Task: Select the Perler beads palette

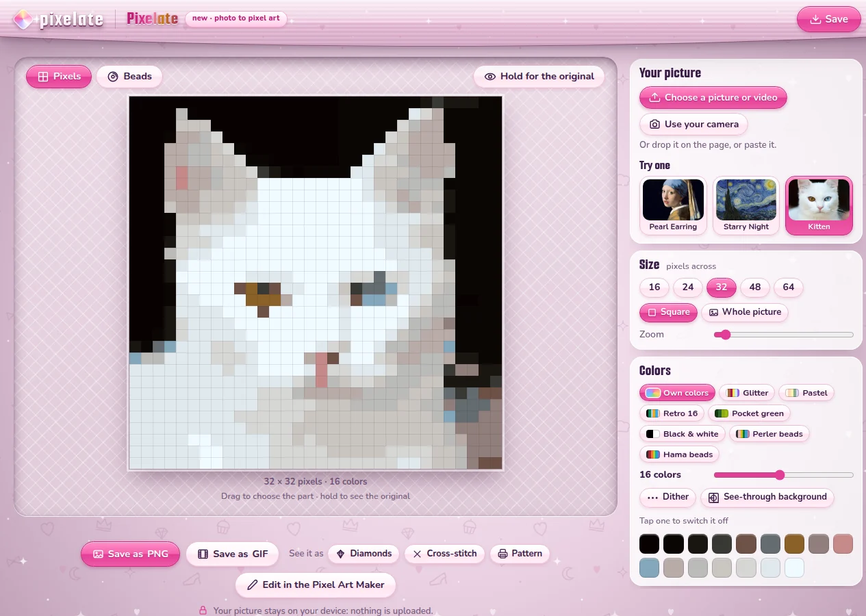Action: pos(769,434)
